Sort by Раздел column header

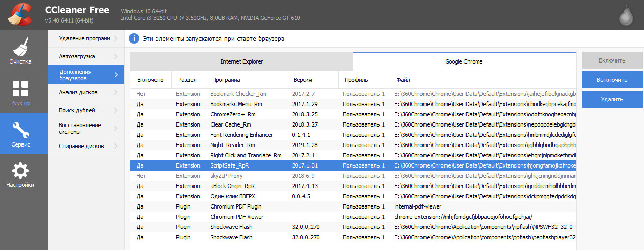189,80
